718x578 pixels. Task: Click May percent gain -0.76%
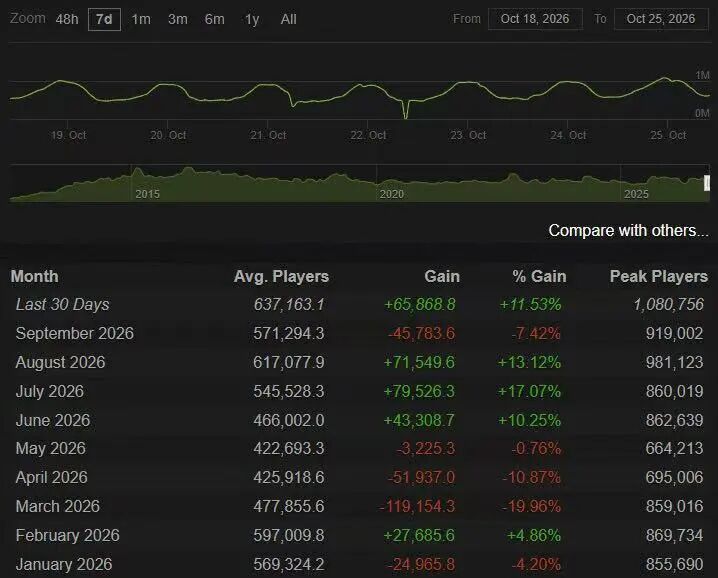point(536,448)
